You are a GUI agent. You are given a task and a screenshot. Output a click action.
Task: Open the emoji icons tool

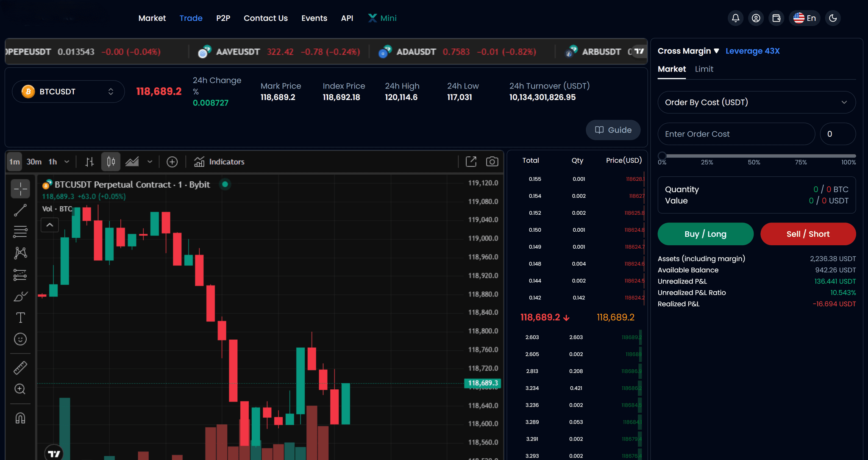pyautogui.click(x=20, y=339)
